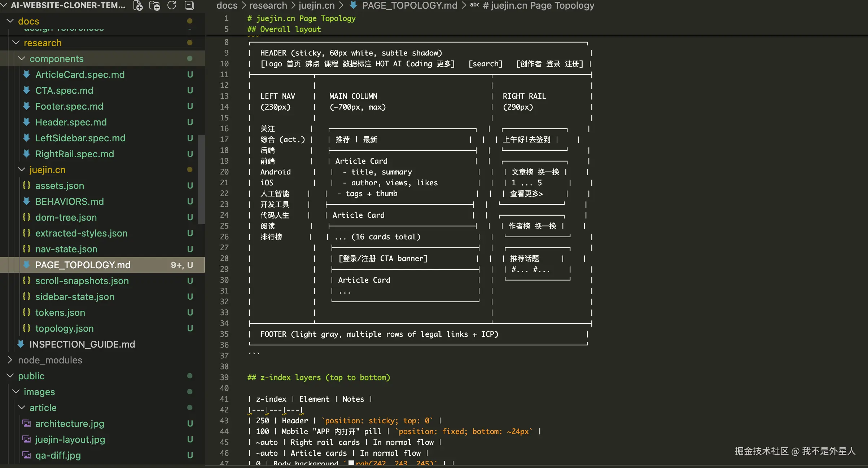Click the JSON braces icon beside topology.json
The height and width of the screenshot is (468, 868).
tap(26, 328)
